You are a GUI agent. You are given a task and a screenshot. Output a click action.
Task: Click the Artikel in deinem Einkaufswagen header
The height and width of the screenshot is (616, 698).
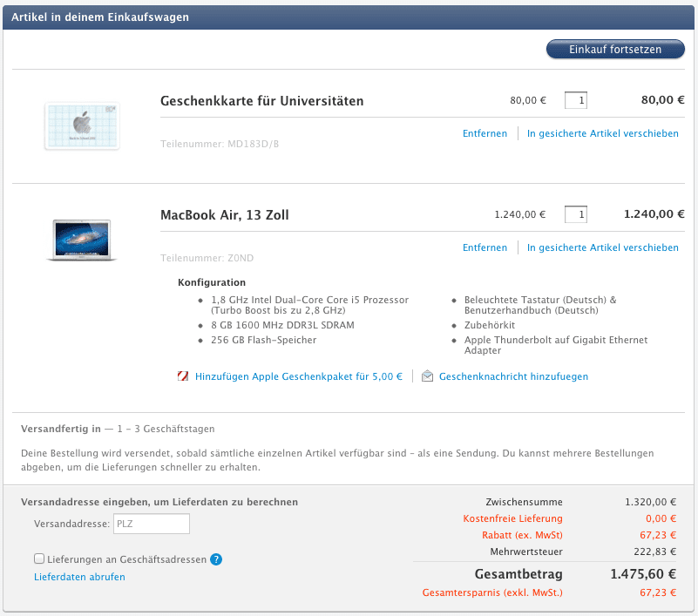pyautogui.click(x=100, y=17)
